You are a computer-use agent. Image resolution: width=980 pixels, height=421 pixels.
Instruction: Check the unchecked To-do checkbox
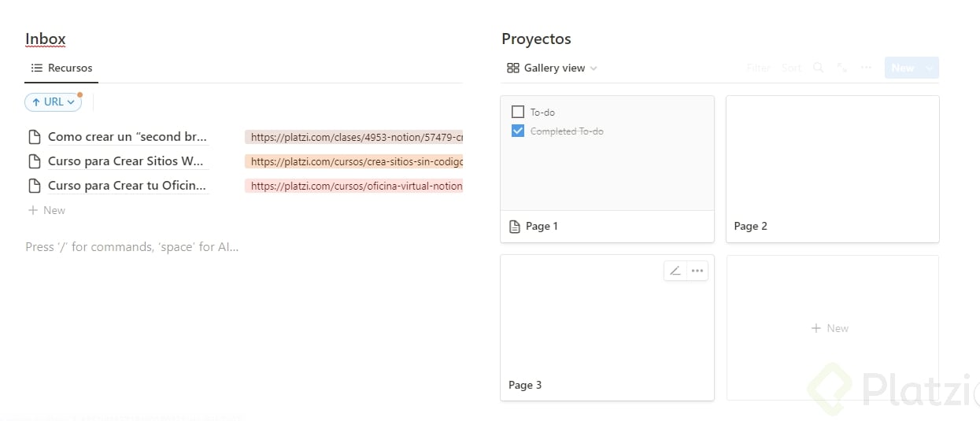(x=518, y=112)
